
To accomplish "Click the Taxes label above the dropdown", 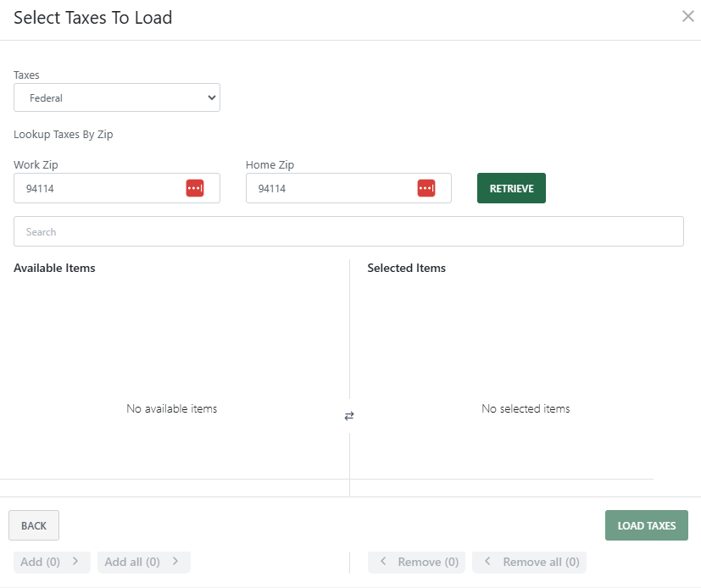I will 26,75.
